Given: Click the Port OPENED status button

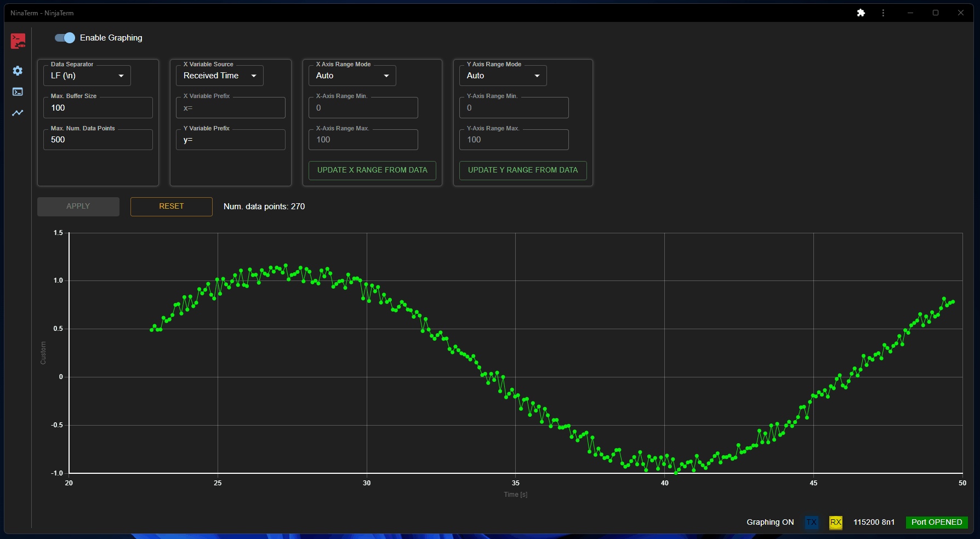Looking at the screenshot, I should click(x=936, y=522).
